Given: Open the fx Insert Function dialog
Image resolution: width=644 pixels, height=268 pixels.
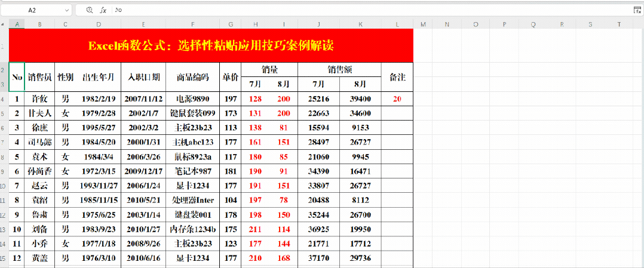Looking at the screenshot, I should click(x=103, y=10).
